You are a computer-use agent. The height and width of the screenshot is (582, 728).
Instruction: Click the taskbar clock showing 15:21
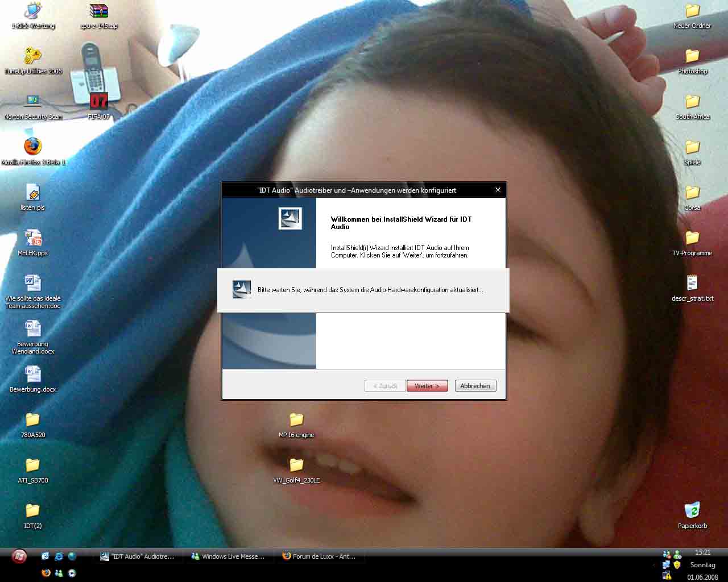(x=703, y=552)
